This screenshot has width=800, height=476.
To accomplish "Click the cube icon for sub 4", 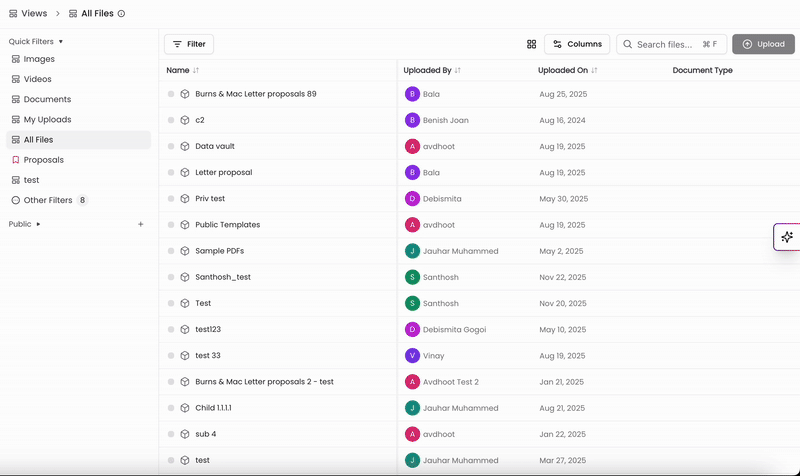I will tap(185, 434).
